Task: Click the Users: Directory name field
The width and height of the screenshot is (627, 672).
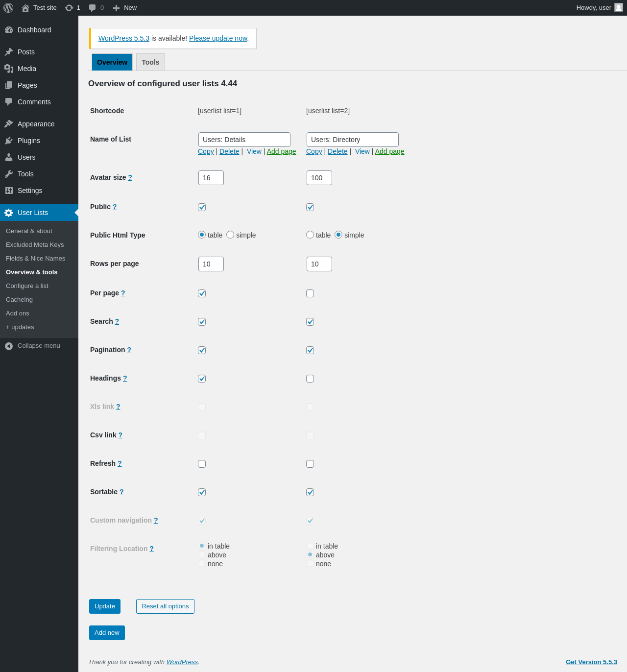Action: point(352,140)
